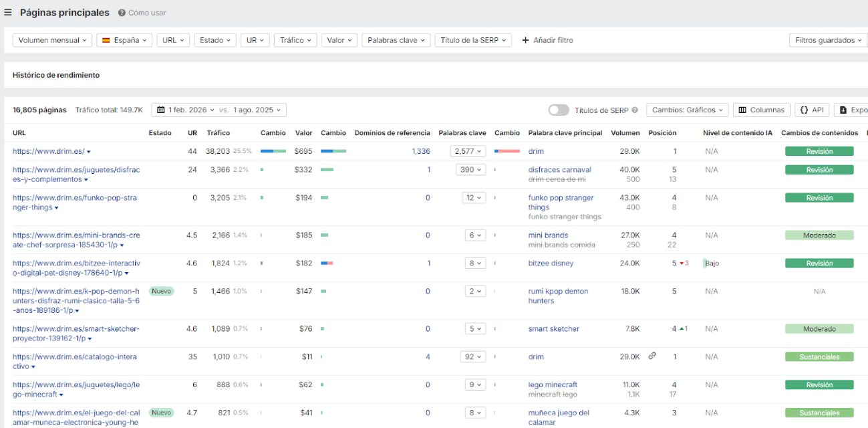Viewport: 868px width, 428px height.
Task: Click the calendar icon beside 1 feb. 2026
Action: (x=160, y=110)
